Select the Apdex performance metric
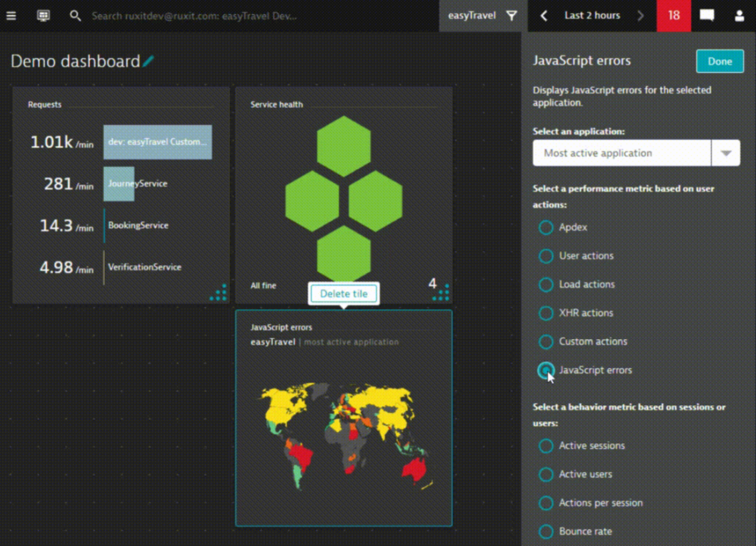This screenshot has height=546, width=756. click(545, 228)
